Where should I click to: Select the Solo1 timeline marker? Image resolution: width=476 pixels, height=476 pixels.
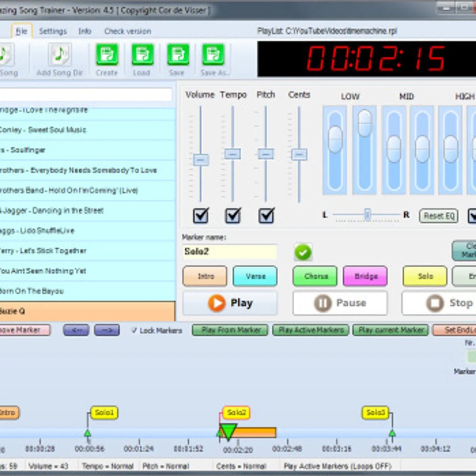click(104, 413)
